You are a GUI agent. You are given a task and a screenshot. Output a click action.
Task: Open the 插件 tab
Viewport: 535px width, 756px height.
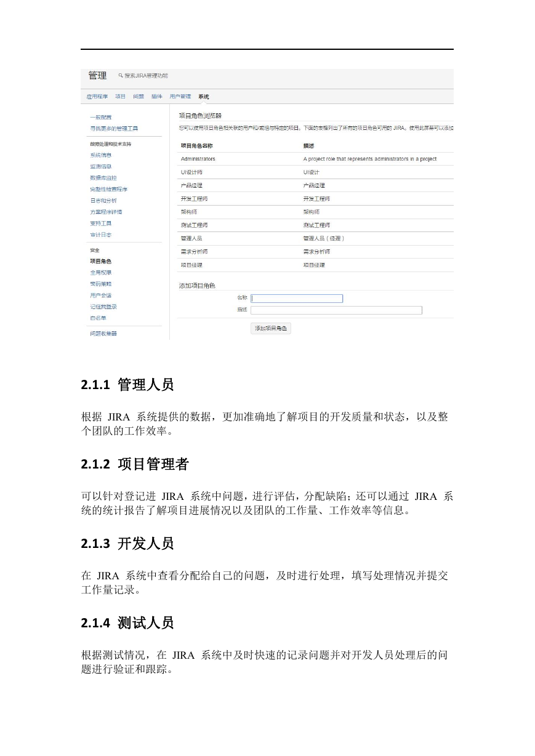pos(157,97)
